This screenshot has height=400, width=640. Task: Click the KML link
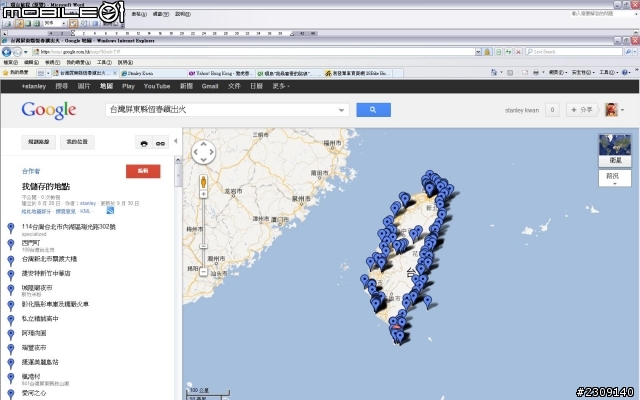[x=85, y=211]
